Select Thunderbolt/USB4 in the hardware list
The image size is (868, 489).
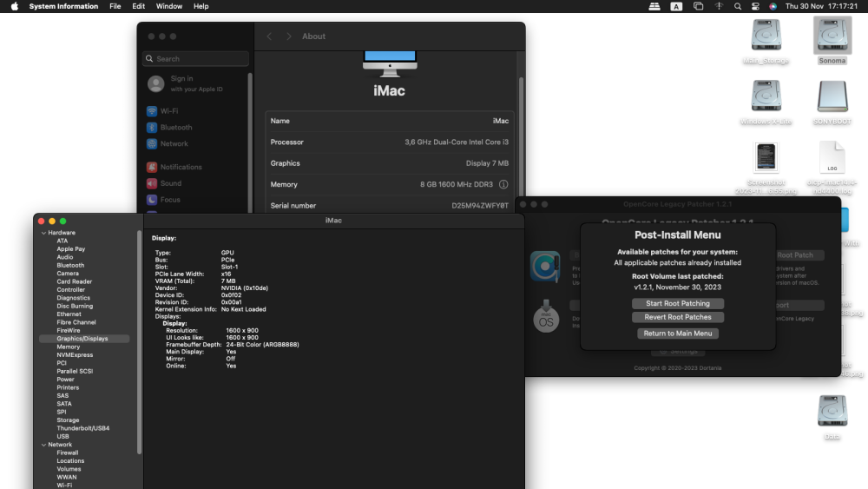[83, 428]
